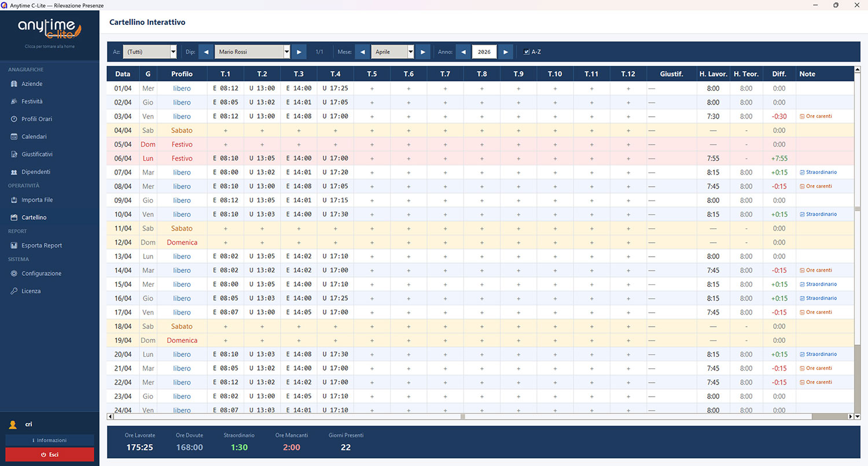Click the Dipendenti people icon
868x466 pixels.
[14, 172]
